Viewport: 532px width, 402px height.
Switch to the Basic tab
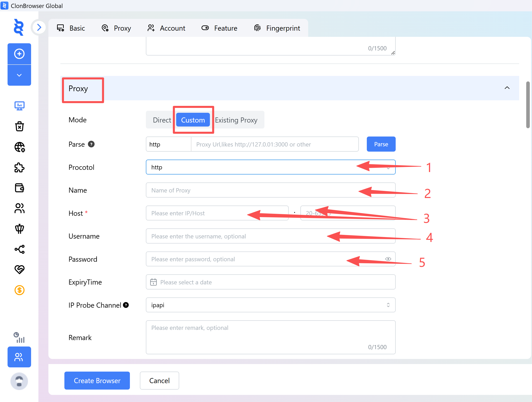[71, 28]
